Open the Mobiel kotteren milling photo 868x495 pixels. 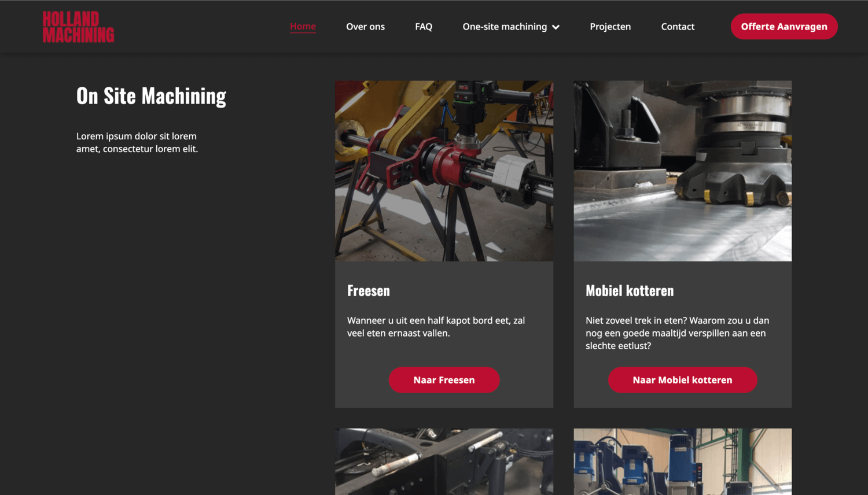(x=682, y=171)
